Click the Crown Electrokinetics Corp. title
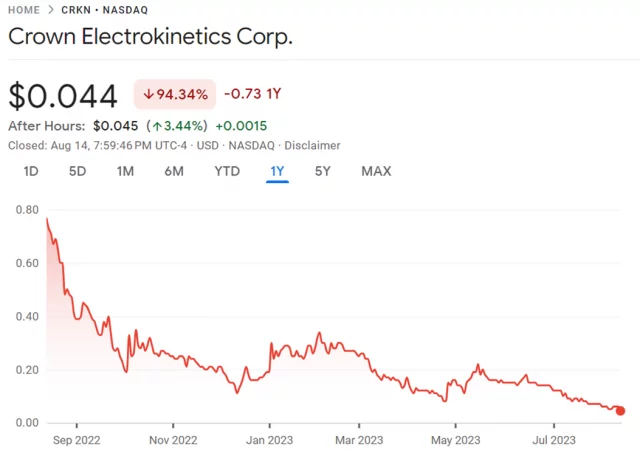 click(x=151, y=38)
